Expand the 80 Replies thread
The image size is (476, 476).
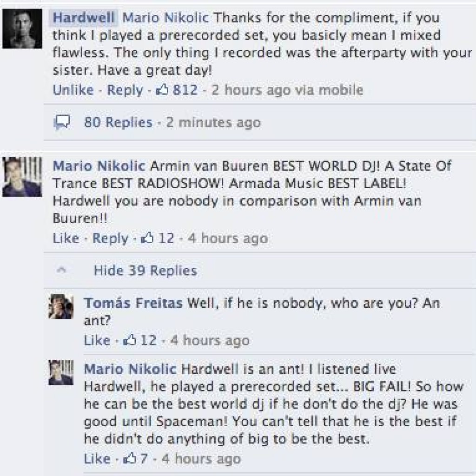click(118, 123)
